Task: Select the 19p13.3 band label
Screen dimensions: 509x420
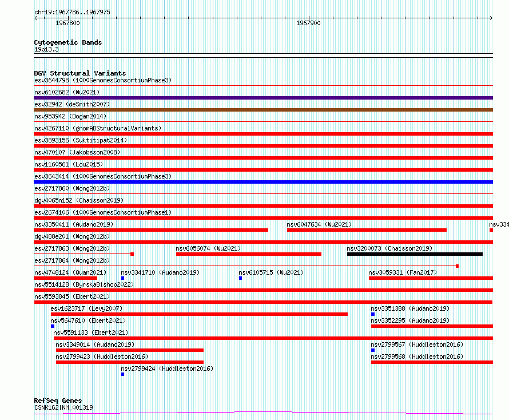Action: click(46, 49)
